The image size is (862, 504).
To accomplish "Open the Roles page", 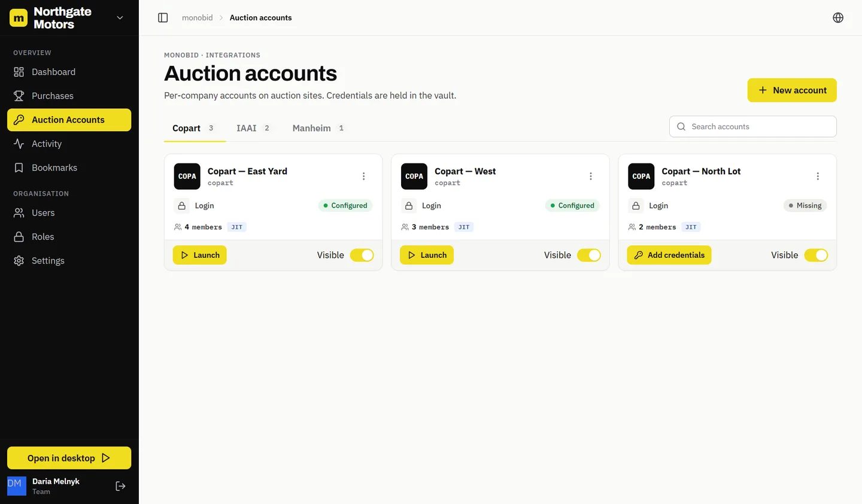I will pyautogui.click(x=69, y=236).
